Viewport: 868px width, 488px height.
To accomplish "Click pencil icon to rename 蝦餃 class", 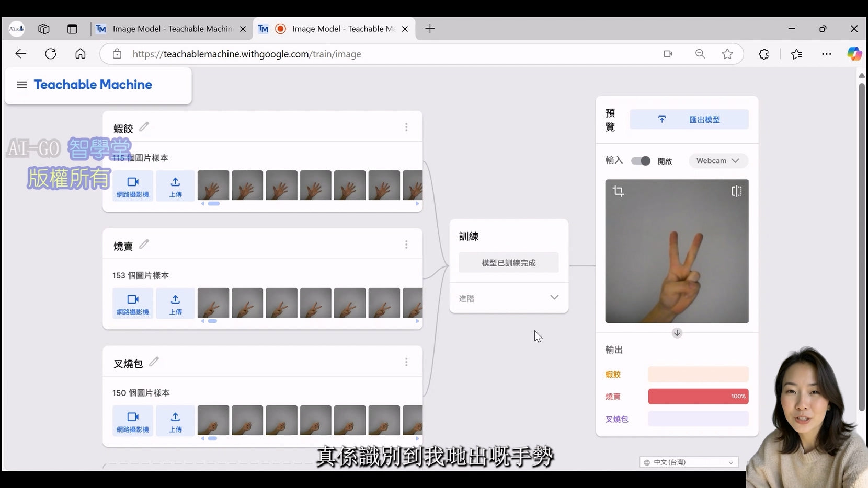I will [144, 127].
